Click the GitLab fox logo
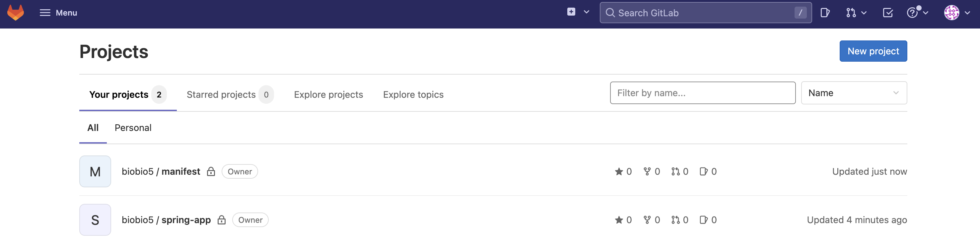 tap(16, 13)
